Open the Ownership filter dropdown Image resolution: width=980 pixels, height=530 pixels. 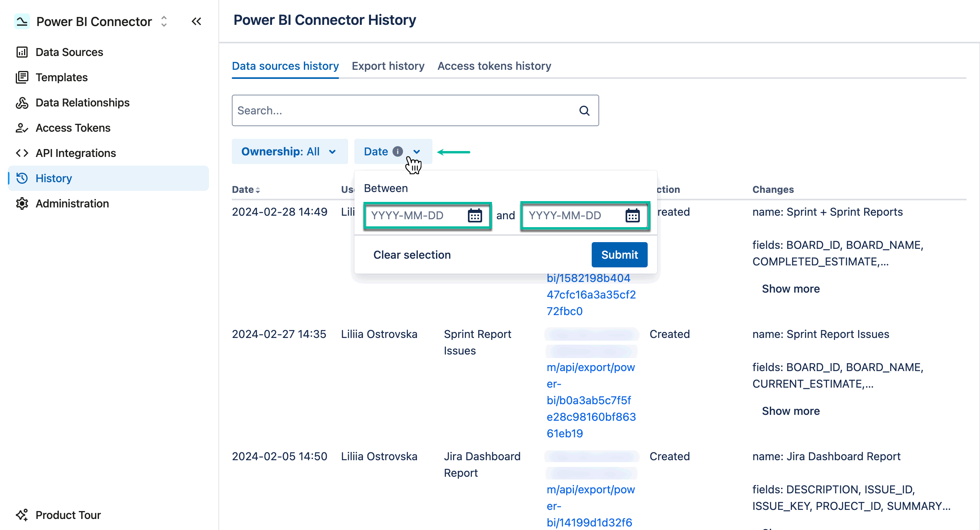pyautogui.click(x=290, y=151)
